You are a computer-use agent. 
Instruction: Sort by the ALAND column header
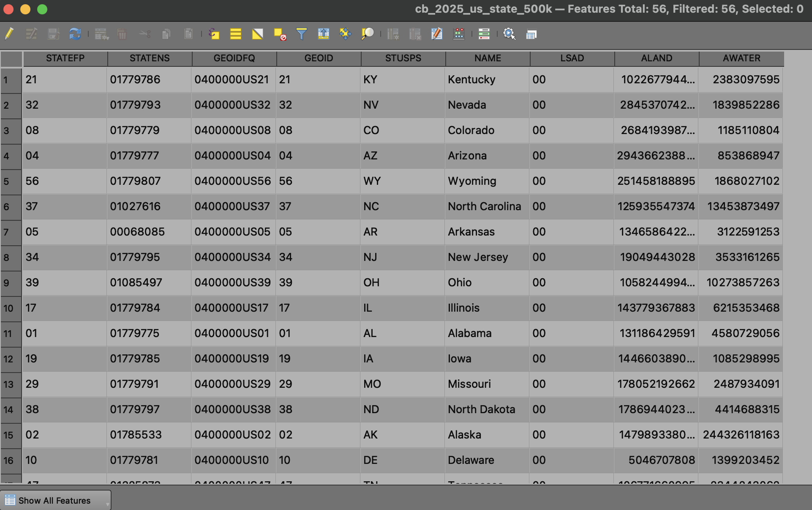click(x=657, y=58)
